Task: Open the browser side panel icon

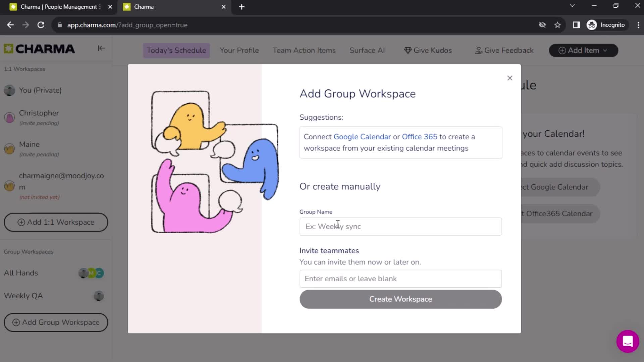Action: [576, 25]
